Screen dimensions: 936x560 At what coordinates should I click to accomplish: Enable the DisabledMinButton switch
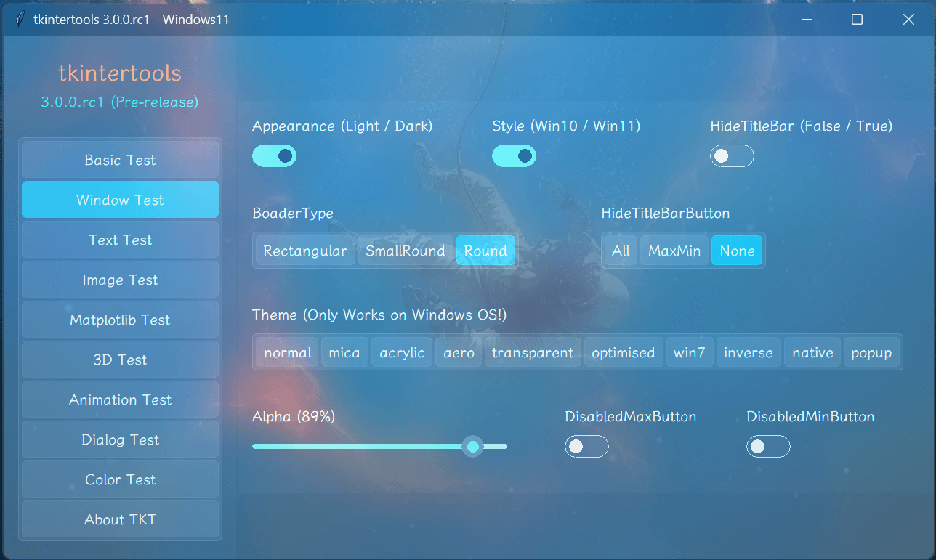tap(768, 446)
